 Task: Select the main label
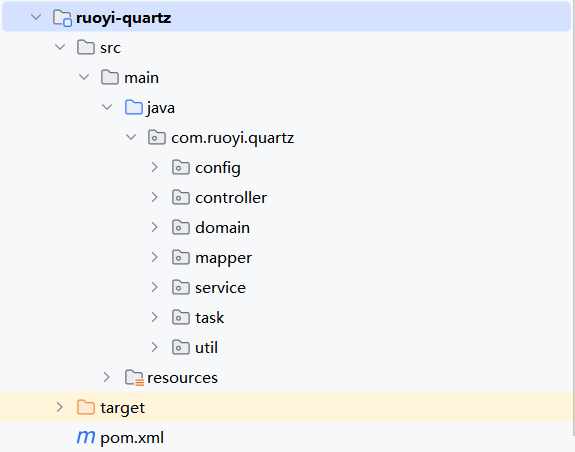pos(142,78)
